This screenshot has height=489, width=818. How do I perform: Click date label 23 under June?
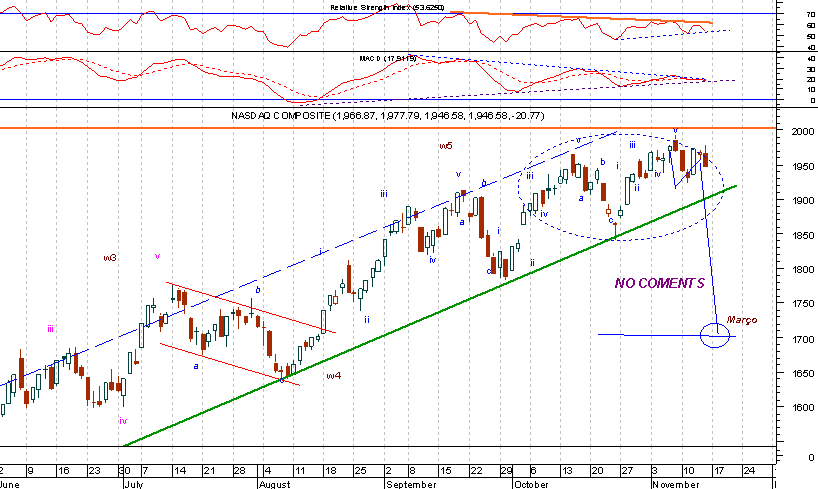94,471
